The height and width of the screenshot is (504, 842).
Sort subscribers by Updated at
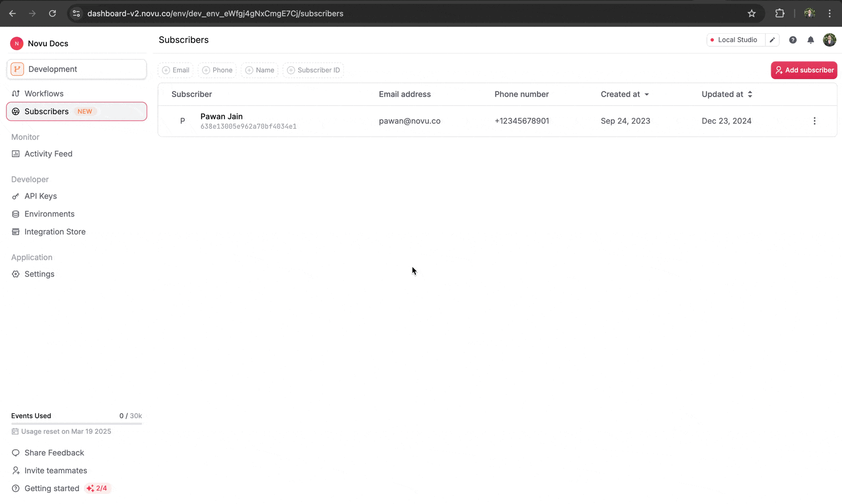(727, 94)
